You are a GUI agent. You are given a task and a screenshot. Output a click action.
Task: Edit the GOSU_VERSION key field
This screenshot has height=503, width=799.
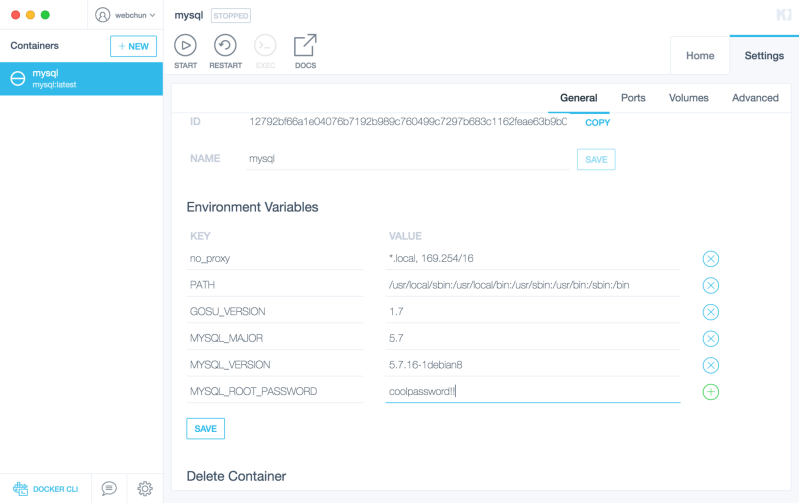(x=275, y=311)
